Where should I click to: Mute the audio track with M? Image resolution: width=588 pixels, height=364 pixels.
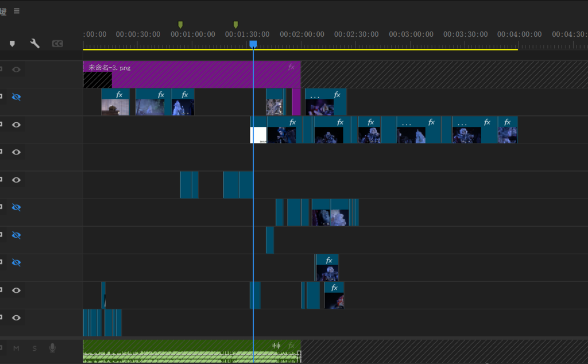(16, 348)
